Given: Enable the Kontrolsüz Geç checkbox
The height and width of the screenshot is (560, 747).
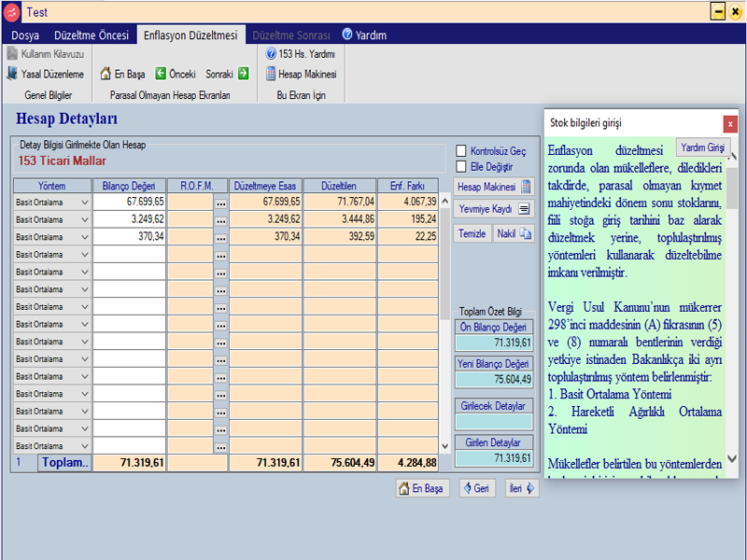Looking at the screenshot, I should 461,151.
